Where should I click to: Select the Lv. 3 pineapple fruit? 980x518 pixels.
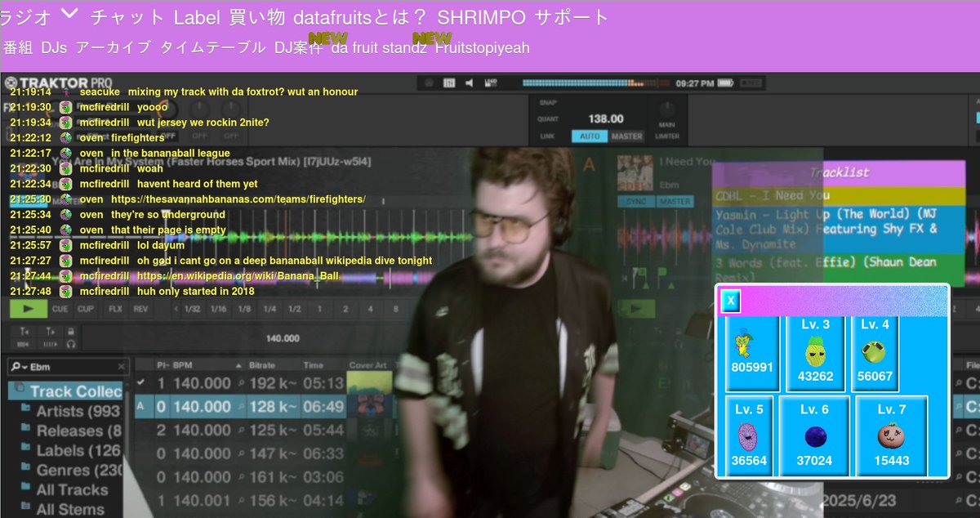815,353
